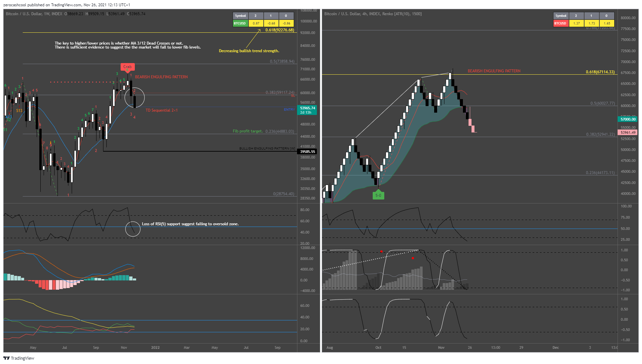Click BEARISH ENGULFING PATTERN text on weekly chart
The width and height of the screenshot is (642, 364).
[x=161, y=77]
